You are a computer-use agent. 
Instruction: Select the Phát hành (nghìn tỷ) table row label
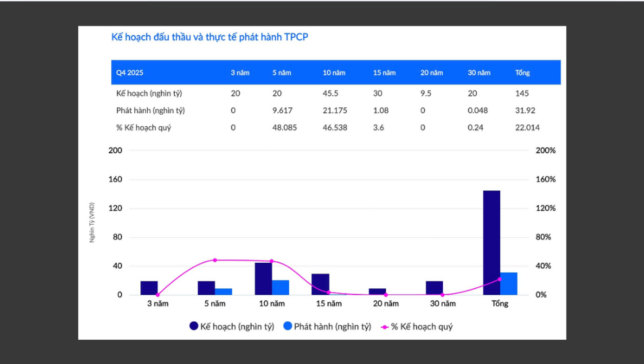click(x=151, y=110)
